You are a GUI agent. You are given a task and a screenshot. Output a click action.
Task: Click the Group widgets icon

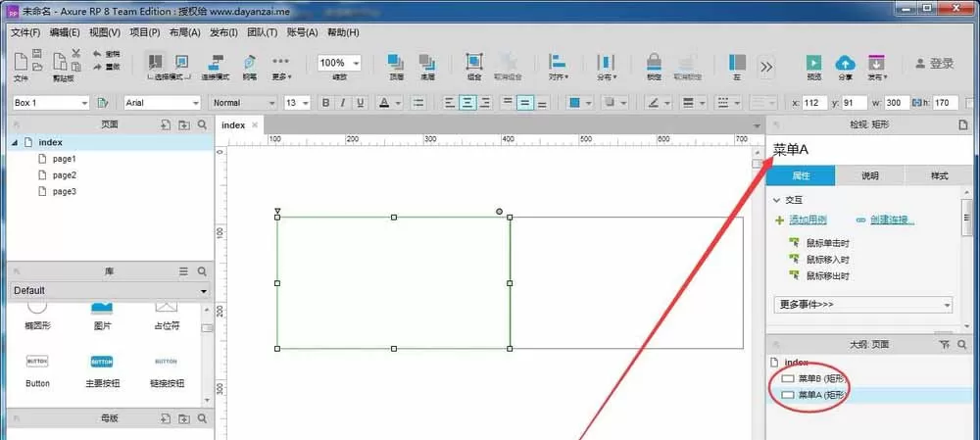pyautogui.click(x=474, y=62)
